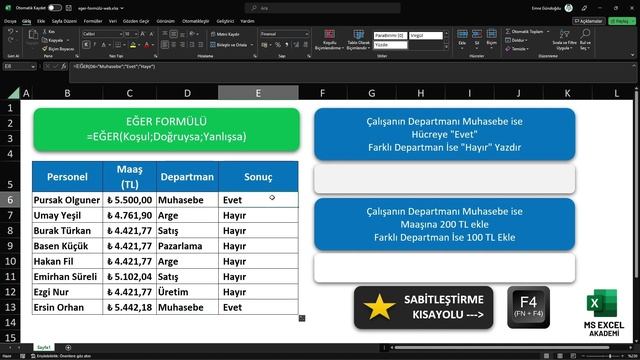
Task: Select row 6 header
Action: pyautogui.click(x=10, y=200)
